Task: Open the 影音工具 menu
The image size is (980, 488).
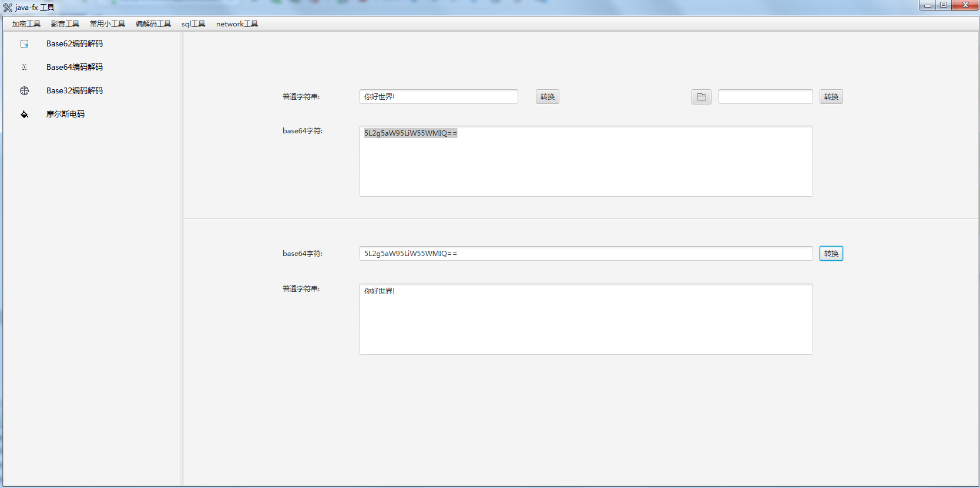Action: point(65,24)
